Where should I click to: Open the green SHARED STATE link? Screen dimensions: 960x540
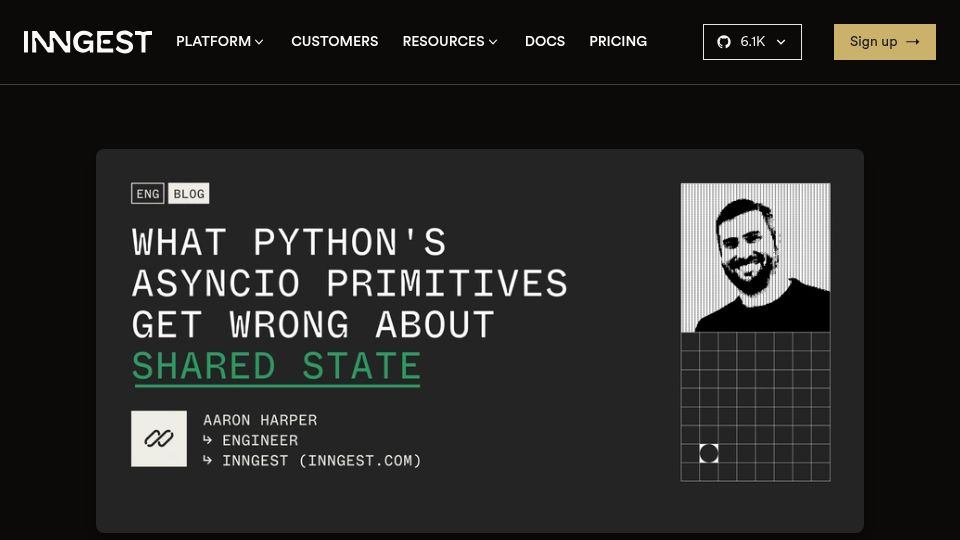tap(276, 367)
